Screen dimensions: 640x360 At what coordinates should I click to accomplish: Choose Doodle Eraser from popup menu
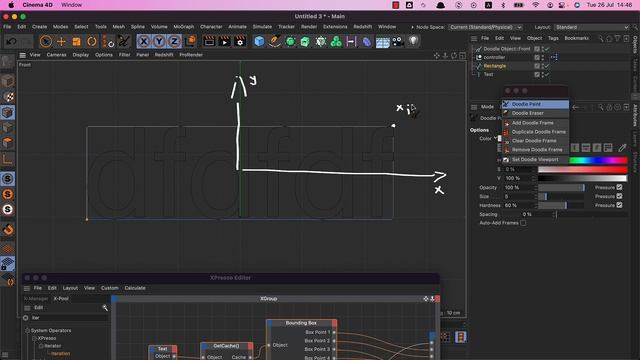535,113
